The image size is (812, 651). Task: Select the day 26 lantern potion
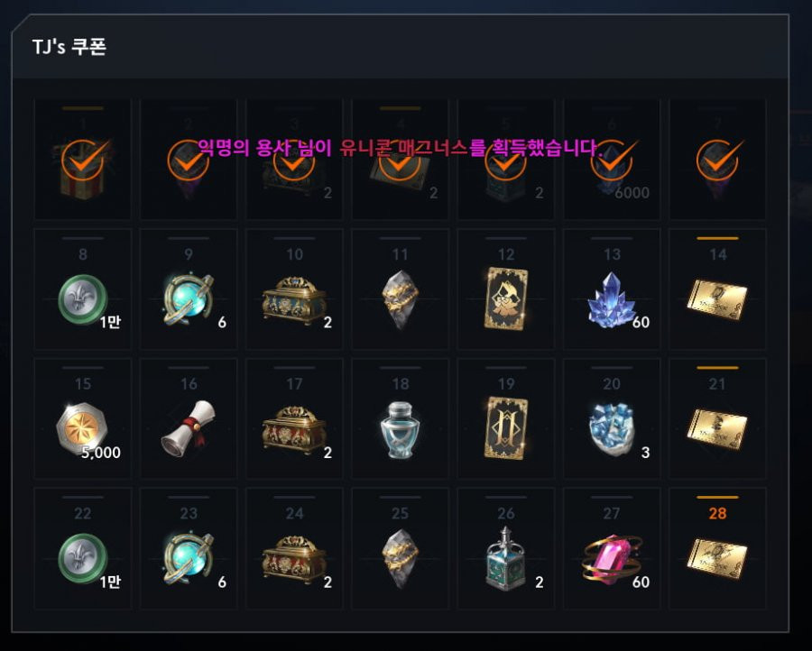coord(506,548)
